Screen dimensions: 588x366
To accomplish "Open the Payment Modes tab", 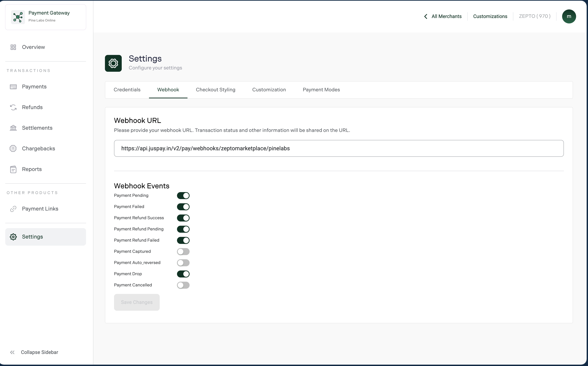I will pos(321,90).
